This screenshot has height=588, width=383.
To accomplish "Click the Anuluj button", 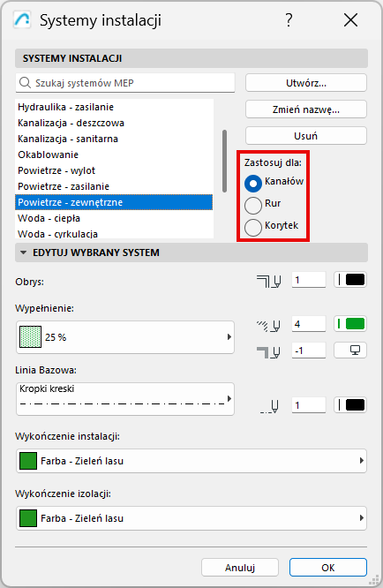I will pyautogui.click(x=240, y=568).
